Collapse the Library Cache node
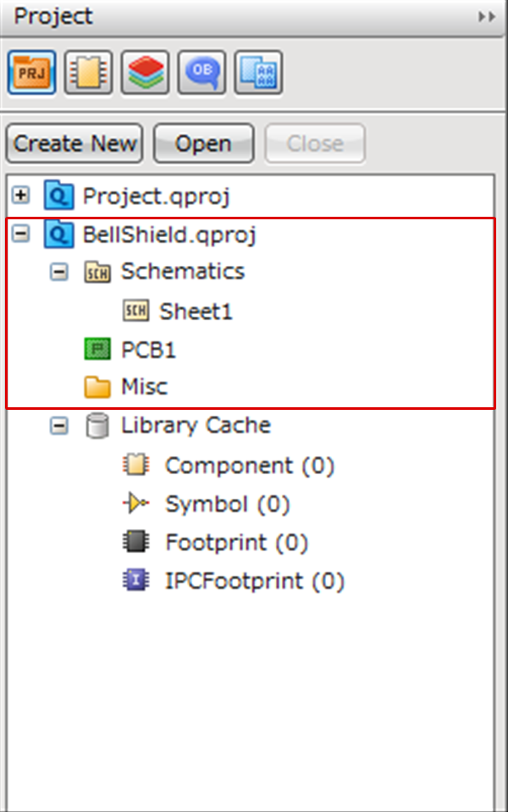The height and width of the screenshot is (812, 508). 58,426
